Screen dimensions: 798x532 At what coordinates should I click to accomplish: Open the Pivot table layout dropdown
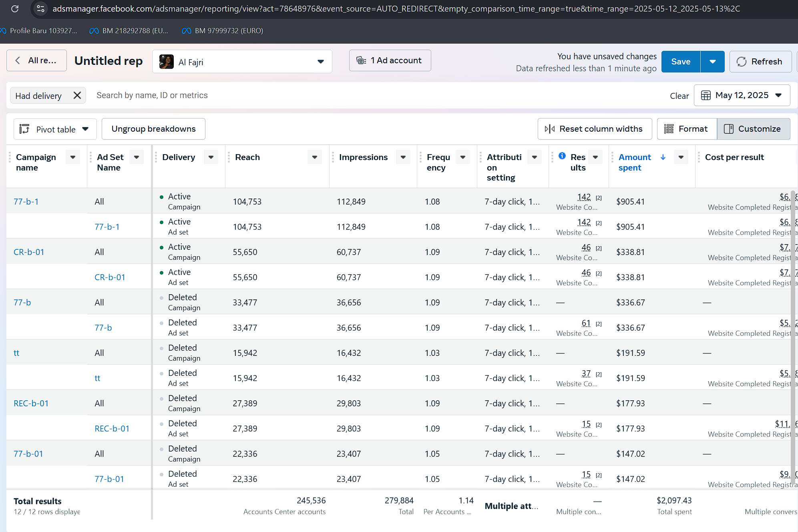[55, 129]
